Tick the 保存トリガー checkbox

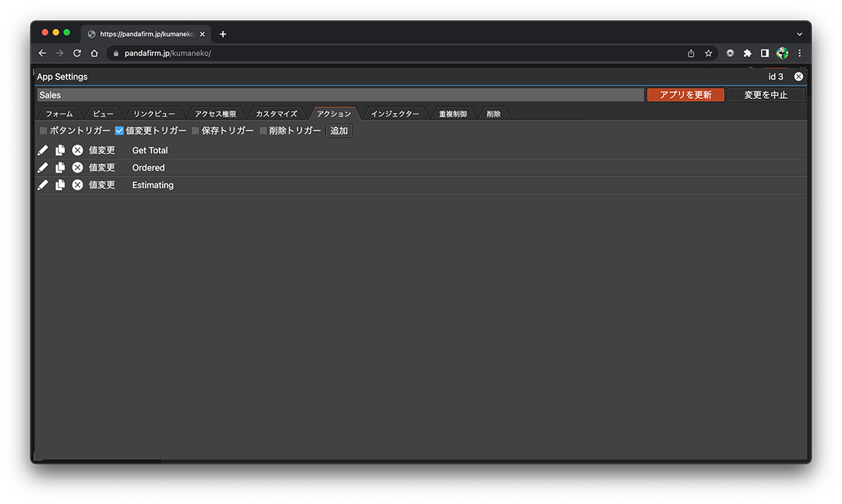point(196,131)
